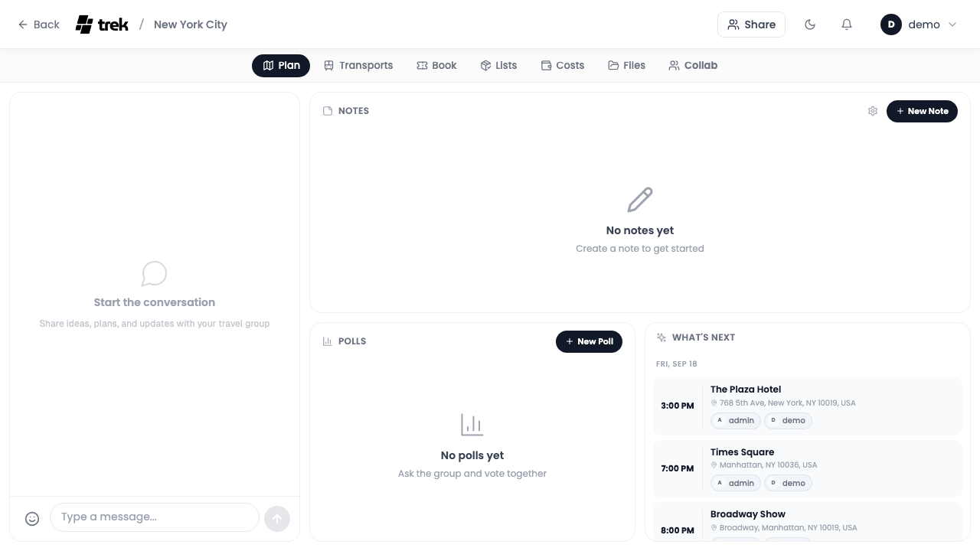
Task: Go Back to the previous page
Action: (x=38, y=24)
